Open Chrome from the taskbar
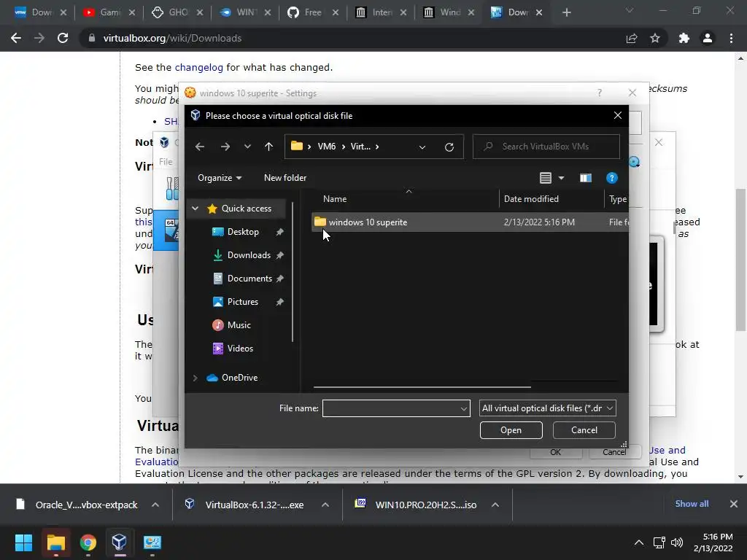The height and width of the screenshot is (560, 747). (x=88, y=542)
